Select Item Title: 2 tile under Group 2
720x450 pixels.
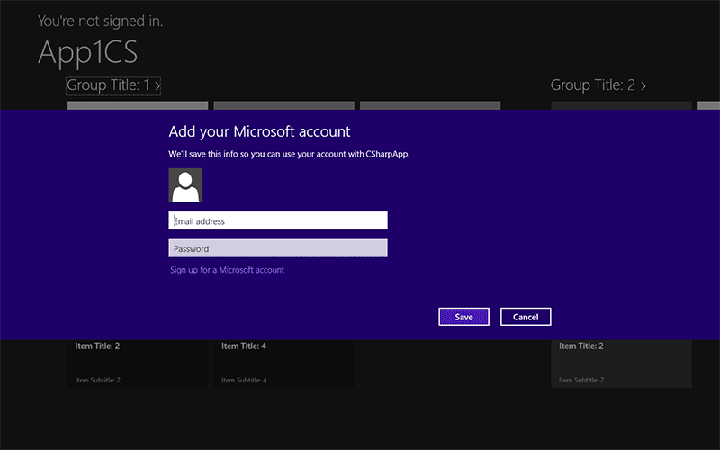tap(621, 363)
